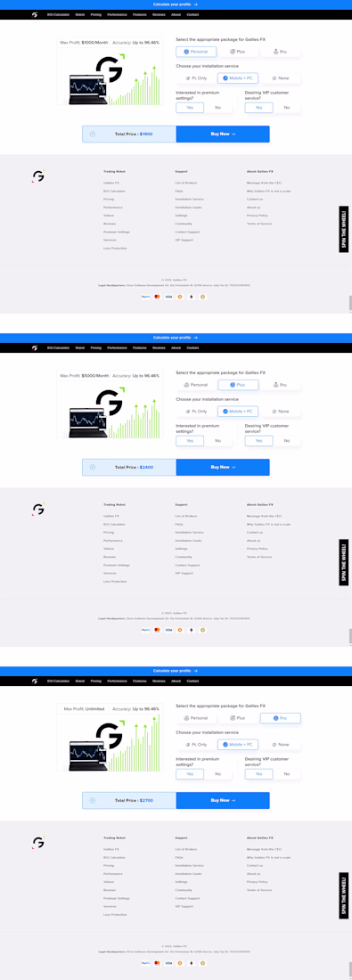The width and height of the screenshot is (352, 980).
Task: Open Privacy Policy link in the footer under $1900
Action: pyautogui.click(x=257, y=215)
